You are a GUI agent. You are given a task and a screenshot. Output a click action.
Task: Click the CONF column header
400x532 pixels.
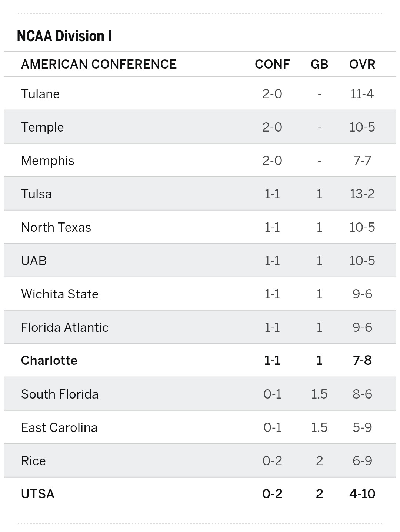point(272,64)
